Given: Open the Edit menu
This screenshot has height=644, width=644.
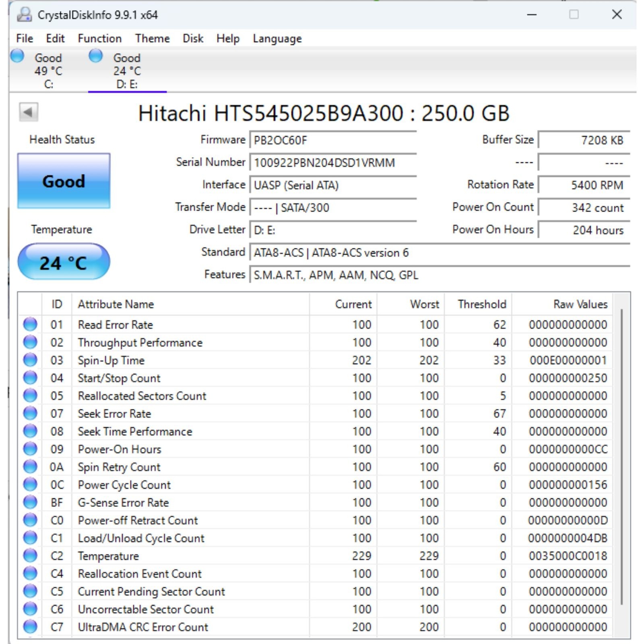Looking at the screenshot, I should coord(55,38).
